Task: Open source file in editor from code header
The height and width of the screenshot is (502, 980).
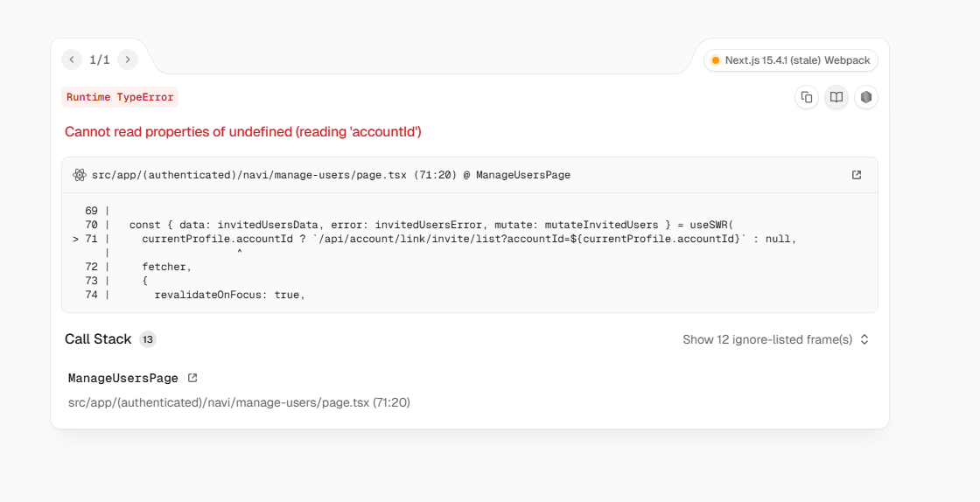Action: pos(857,175)
